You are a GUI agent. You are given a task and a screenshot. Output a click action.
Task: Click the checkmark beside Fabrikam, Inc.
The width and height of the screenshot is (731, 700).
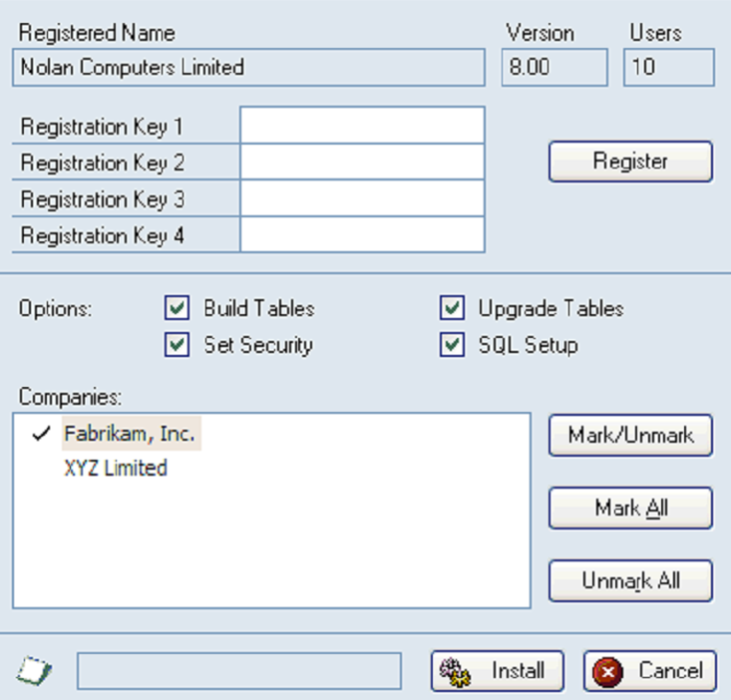41,434
